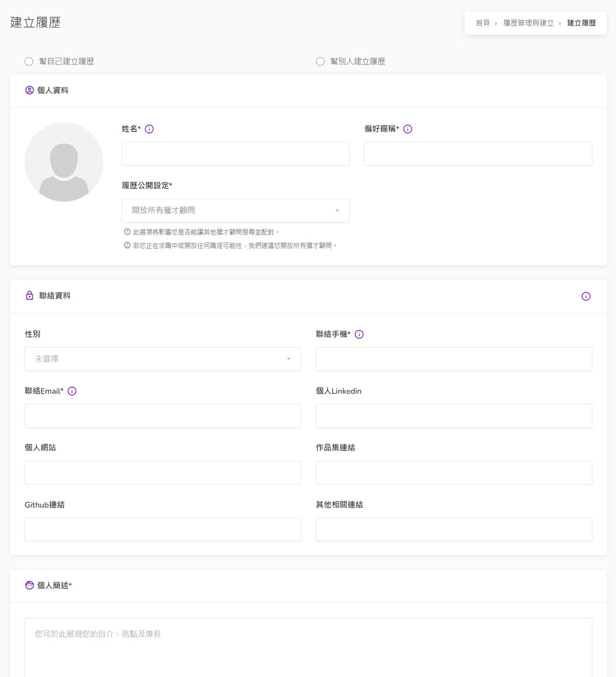Select the 幫自己建立履歷 radio button
Screen dimensions: 616x677
point(29,62)
